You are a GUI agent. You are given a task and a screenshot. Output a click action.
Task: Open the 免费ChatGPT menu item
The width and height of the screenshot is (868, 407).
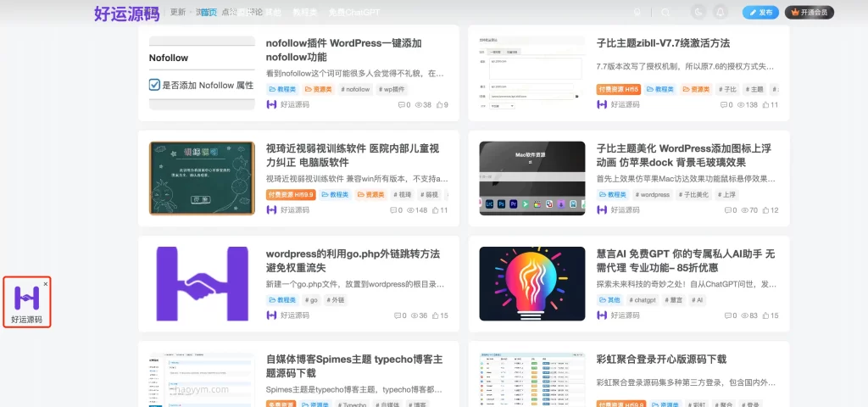(x=354, y=13)
